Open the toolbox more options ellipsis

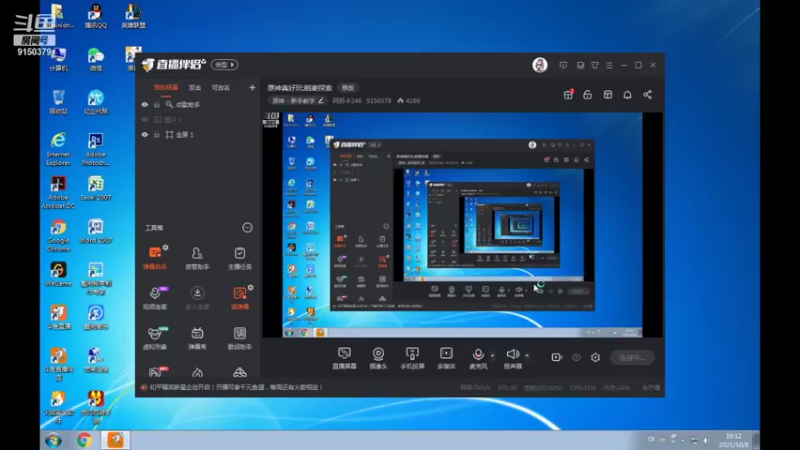(247, 228)
